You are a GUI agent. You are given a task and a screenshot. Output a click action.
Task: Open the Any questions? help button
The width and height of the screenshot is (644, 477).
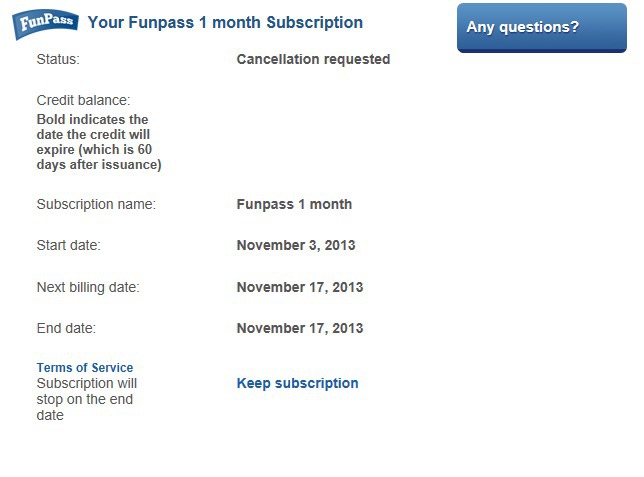(x=542, y=28)
